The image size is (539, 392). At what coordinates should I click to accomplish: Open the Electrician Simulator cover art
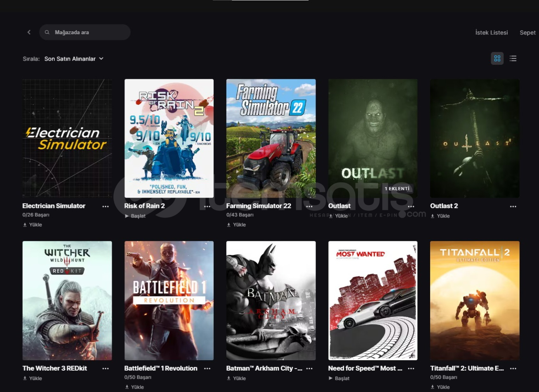tap(67, 138)
